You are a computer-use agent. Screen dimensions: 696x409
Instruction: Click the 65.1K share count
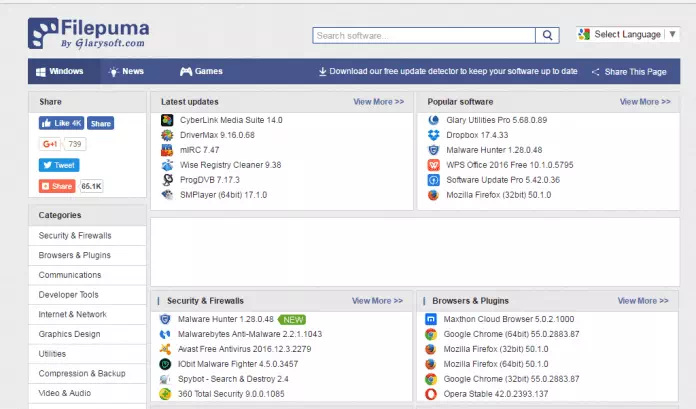[91, 186]
